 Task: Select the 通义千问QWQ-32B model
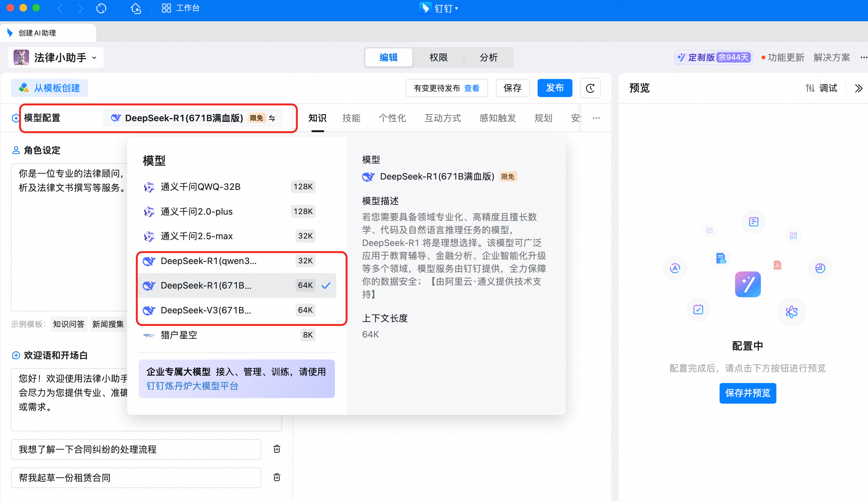[x=200, y=187]
